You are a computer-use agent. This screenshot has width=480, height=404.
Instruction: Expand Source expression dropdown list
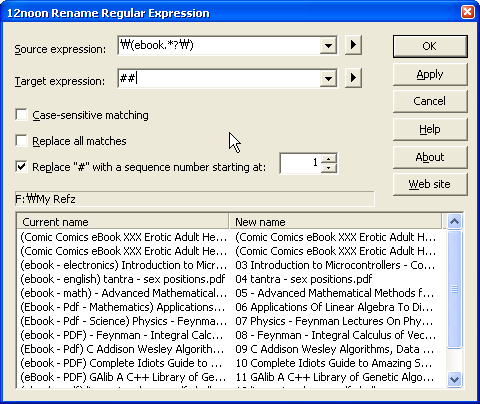coord(328,45)
